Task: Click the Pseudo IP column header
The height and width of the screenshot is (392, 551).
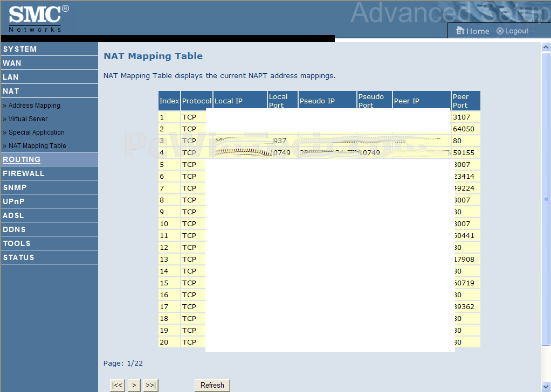Action: [327, 101]
